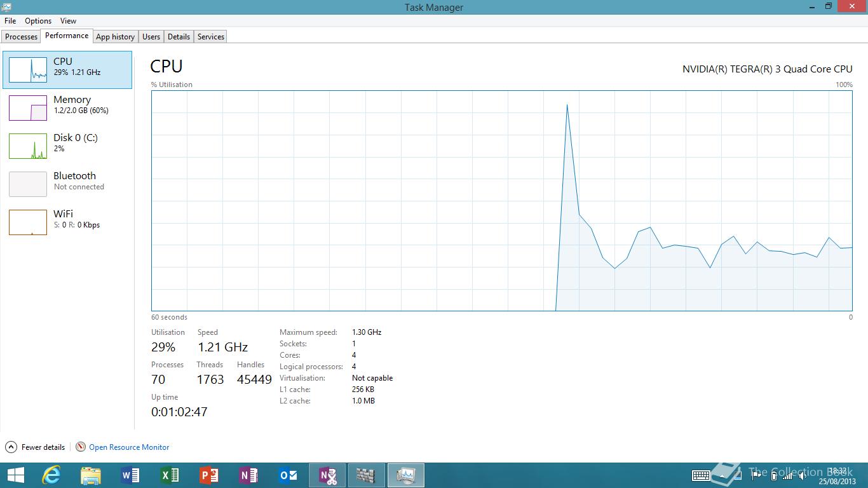Image resolution: width=868 pixels, height=488 pixels.
Task: Click the up time value 0:01:02:47
Action: [179, 412]
